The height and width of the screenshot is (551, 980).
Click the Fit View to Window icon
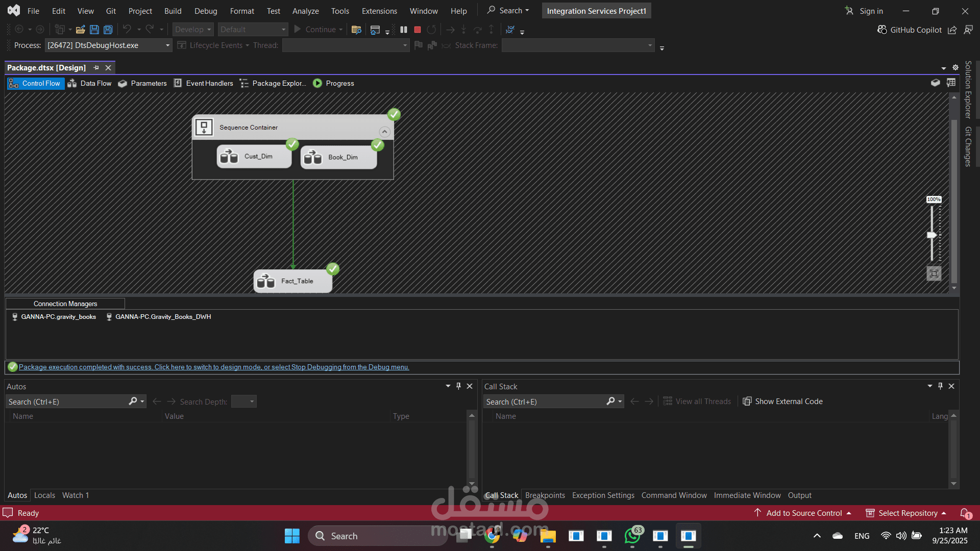934,274
